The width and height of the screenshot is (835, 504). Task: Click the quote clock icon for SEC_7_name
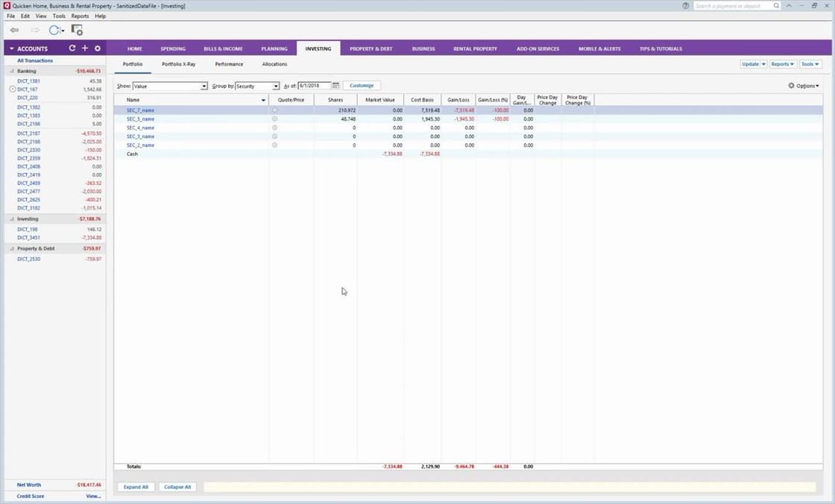pyautogui.click(x=274, y=110)
